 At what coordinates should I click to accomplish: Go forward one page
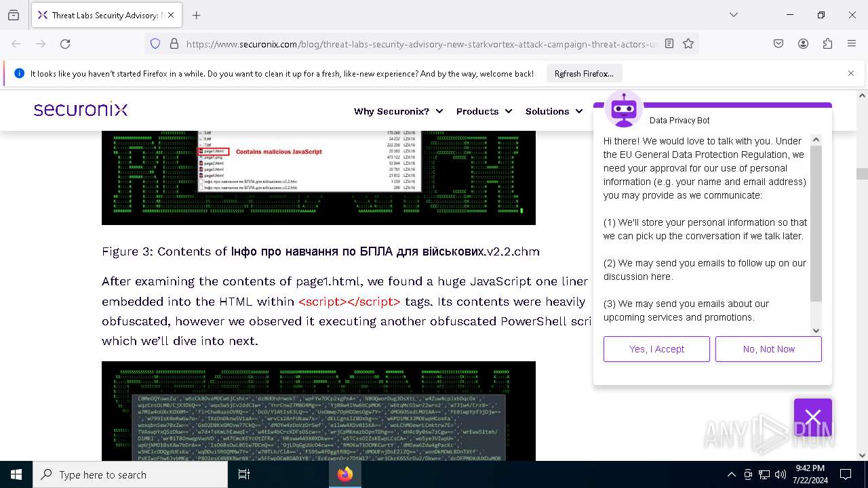click(x=41, y=43)
